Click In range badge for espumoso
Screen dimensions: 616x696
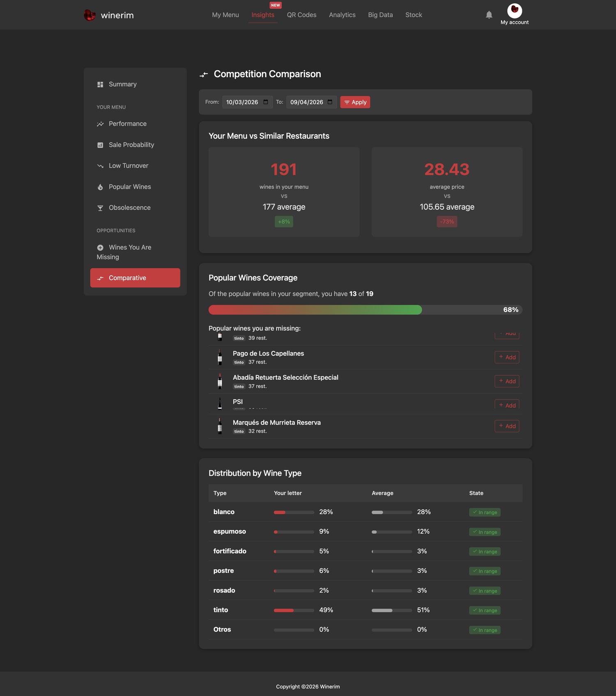click(x=485, y=532)
